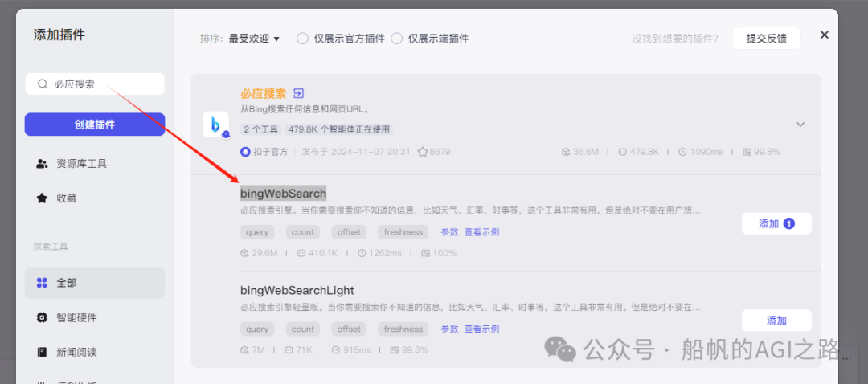Click the bingWebSearchLight 7M calls icon
868x384 pixels.
[x=244, y=350]
